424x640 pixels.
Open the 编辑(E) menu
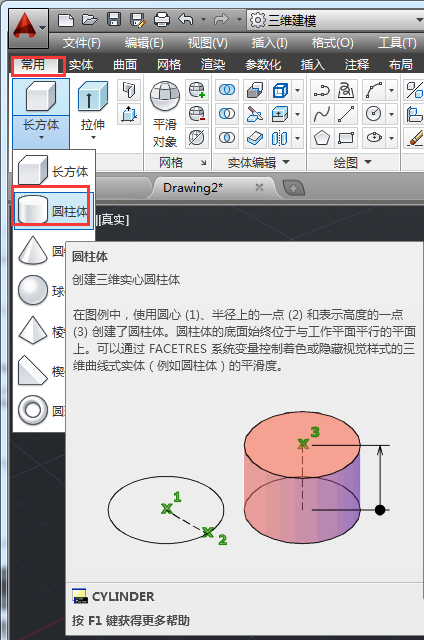click(144, 42)
